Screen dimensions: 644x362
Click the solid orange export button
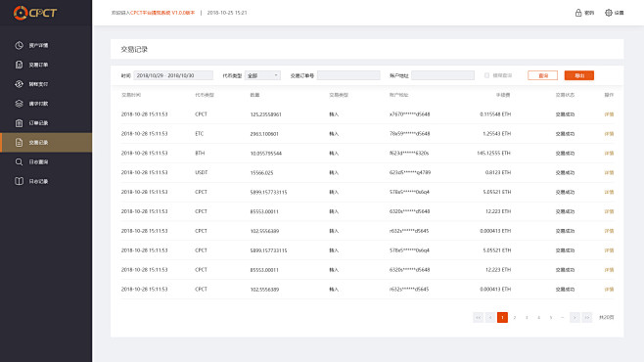coord(579,75)
